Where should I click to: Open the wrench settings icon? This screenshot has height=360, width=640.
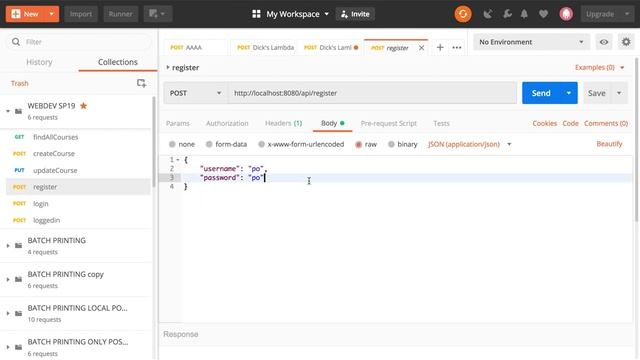pos(507,14)
